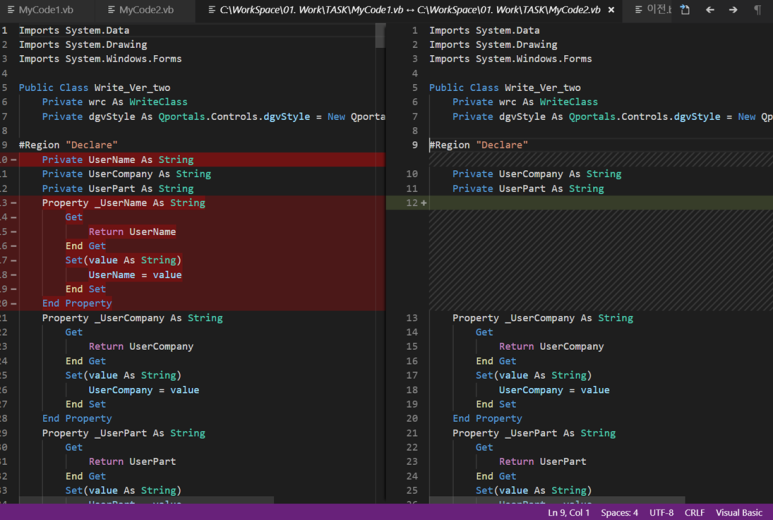This screenshot has height=520, width=773.
Task: Click 'Private dgvStyle' line in the right pane
Action: click(x=612, y=117)
